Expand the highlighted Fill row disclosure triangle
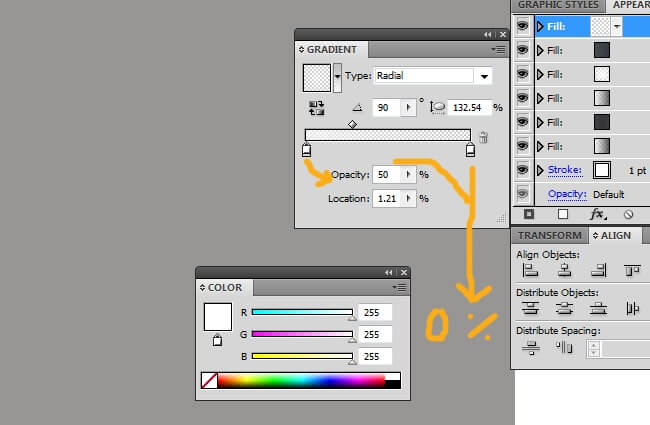Image resolution: width=650 pixels, height=425 pixels. coord(540,27)
